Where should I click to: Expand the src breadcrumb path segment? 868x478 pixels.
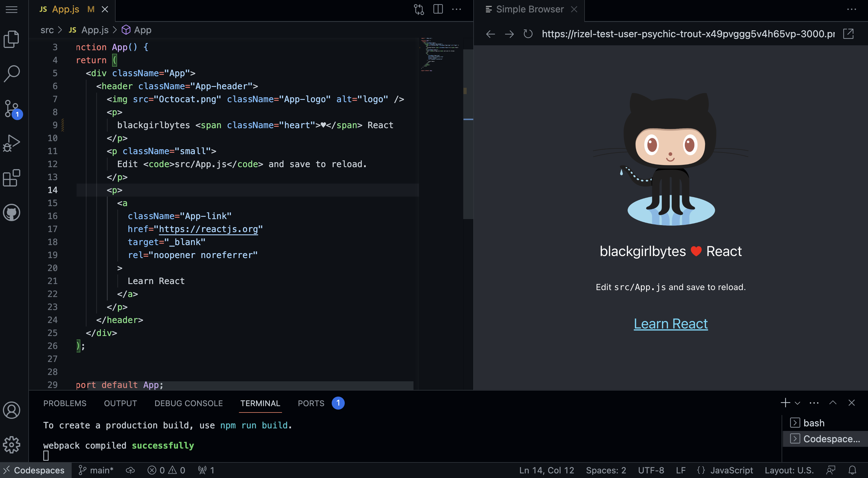click(x=47, y=29)
